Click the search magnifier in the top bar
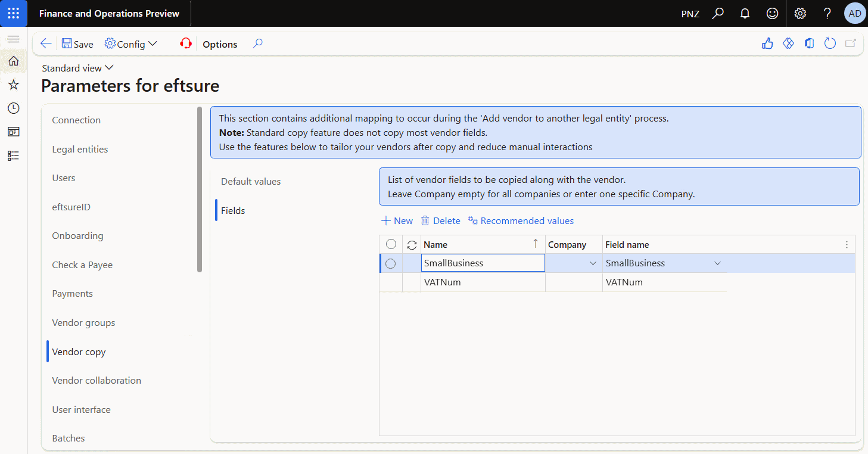Viewport: 868px width, 454px height. (718, 13)
